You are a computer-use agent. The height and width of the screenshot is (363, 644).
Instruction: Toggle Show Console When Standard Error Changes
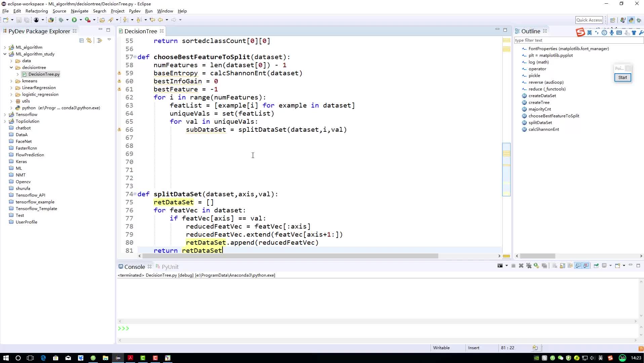[586, 266]
